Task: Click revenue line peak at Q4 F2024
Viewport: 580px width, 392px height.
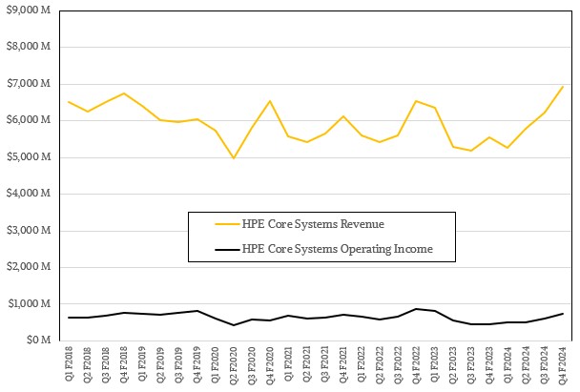Action: pos(563,87)
